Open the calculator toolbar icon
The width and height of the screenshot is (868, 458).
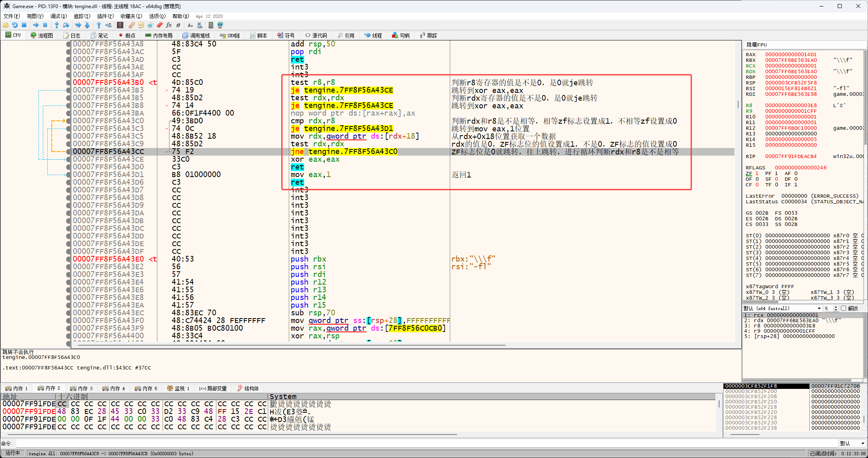(211, 25)
